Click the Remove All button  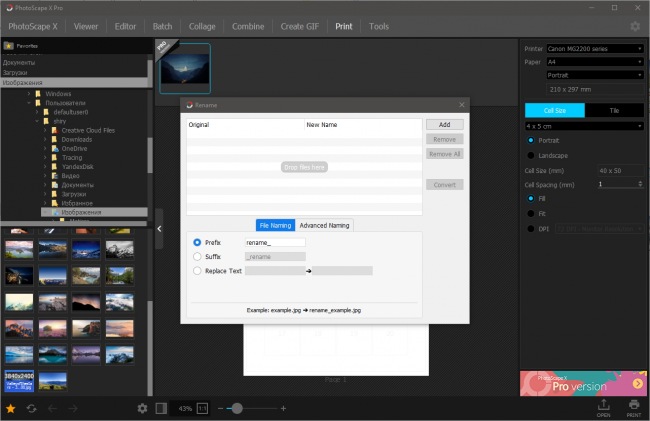pos(444,154)
